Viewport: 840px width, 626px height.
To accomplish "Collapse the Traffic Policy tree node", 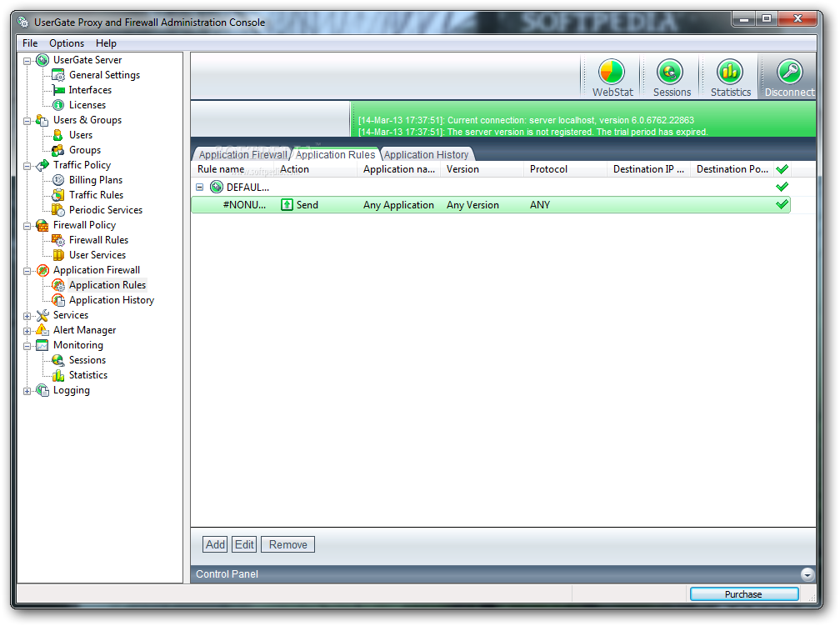I will tap(27, 166).
